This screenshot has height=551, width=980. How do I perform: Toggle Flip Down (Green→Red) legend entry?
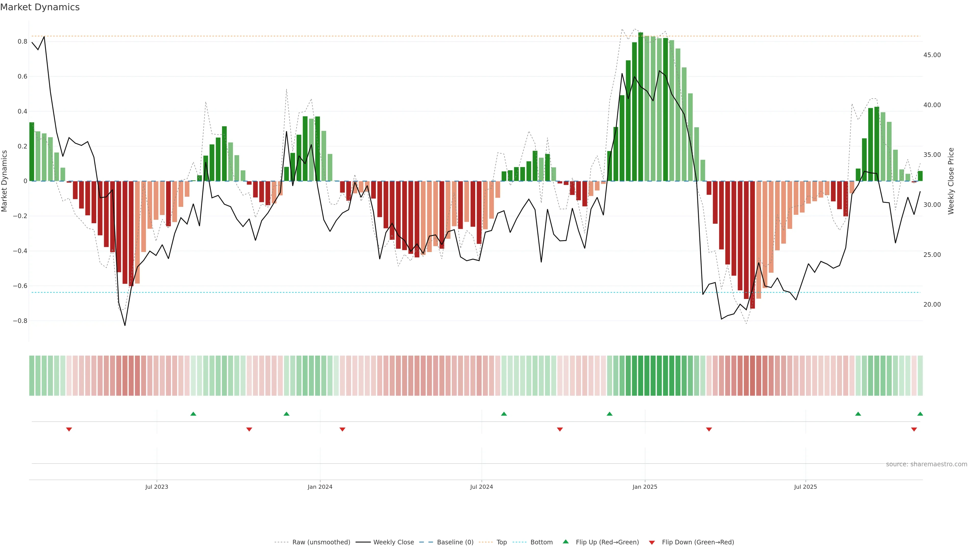[x=698, y=542]
